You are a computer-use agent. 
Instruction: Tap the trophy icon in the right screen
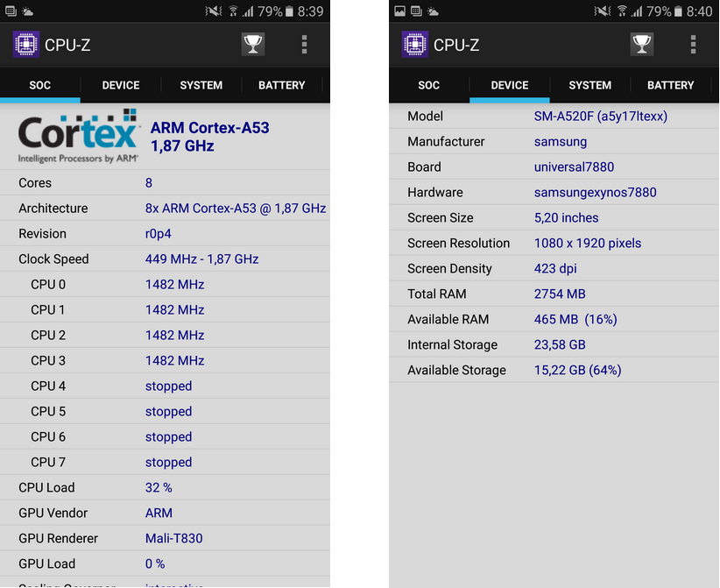(642, 45)
